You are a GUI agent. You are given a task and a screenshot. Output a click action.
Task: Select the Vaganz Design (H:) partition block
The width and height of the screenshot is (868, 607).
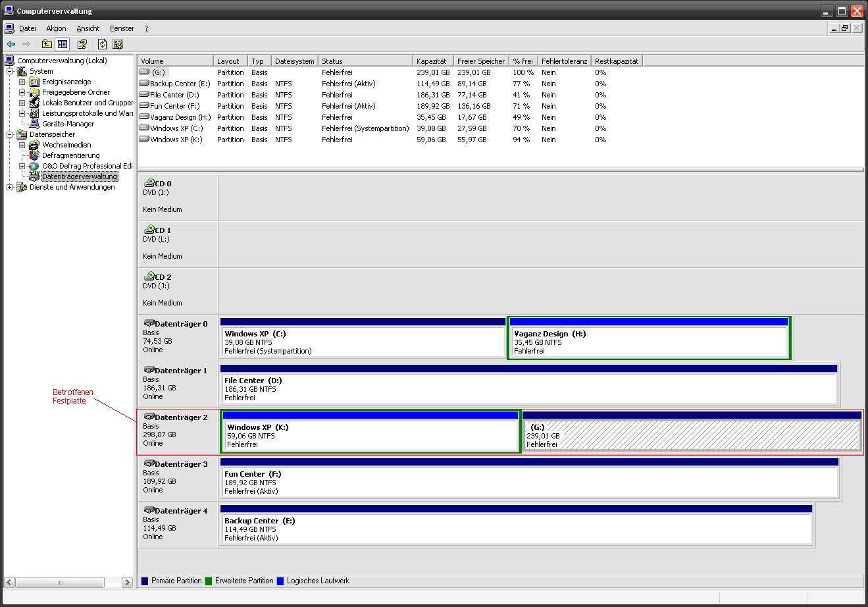tap(649, 338)
